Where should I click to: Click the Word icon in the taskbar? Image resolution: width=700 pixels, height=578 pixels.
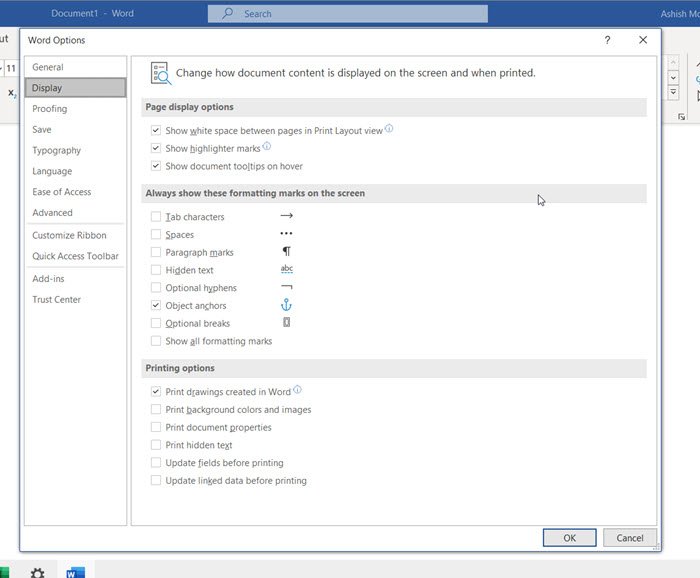click(x=75, y=572)
